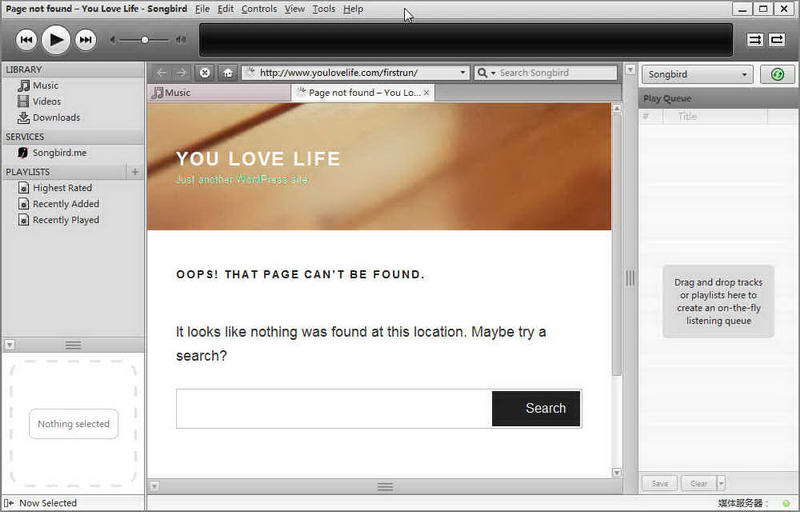
Task: Skip to the previous track
Action: click(x=26, y=40)
